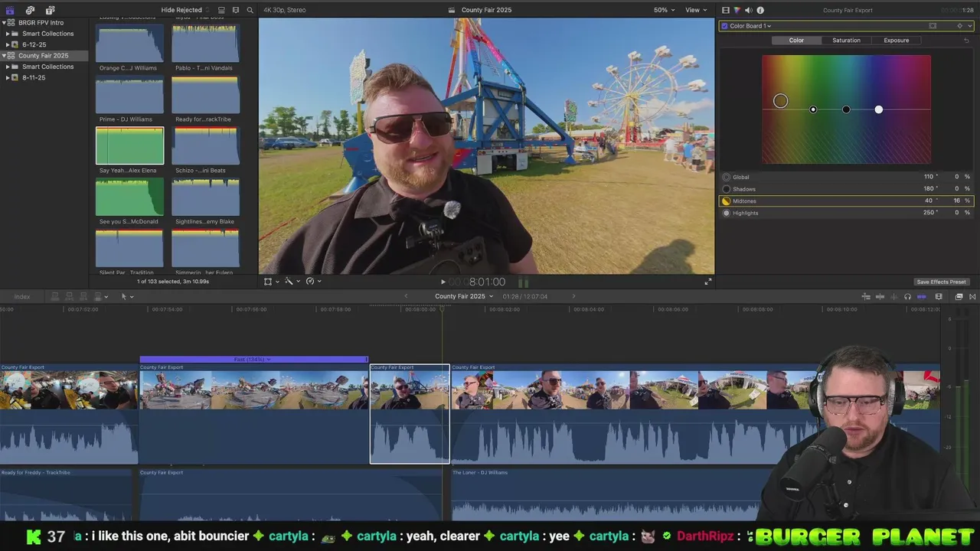Viewport: 980px width, 551px height.
Task: Show the Transitions browser icon
Action: click(x=972, y=296)
